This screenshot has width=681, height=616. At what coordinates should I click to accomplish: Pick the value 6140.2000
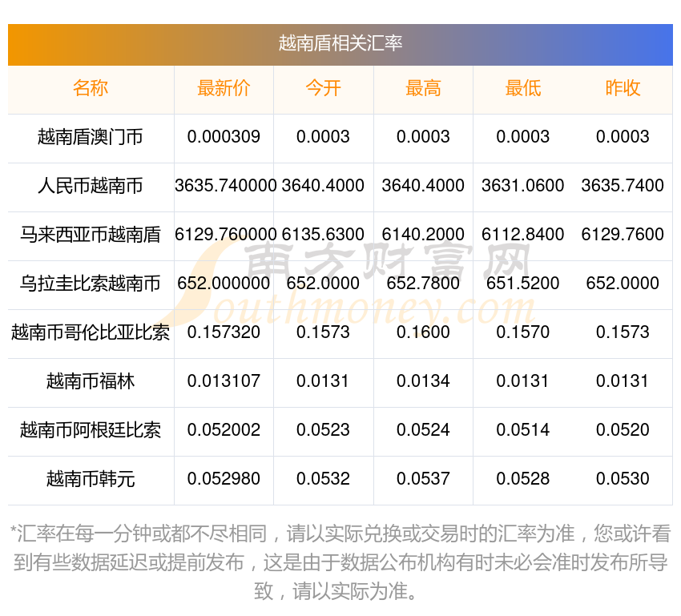(423, 235)
